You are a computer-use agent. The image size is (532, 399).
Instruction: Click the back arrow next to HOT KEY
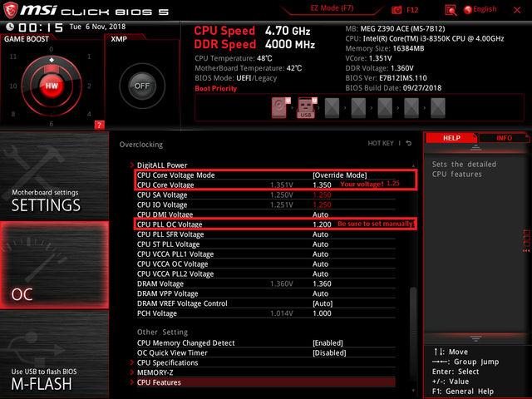click(409, 143)
